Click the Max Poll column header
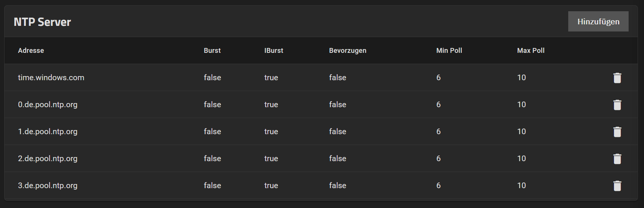Viewport: 644px width, 208px height. [x=530, y=51]
